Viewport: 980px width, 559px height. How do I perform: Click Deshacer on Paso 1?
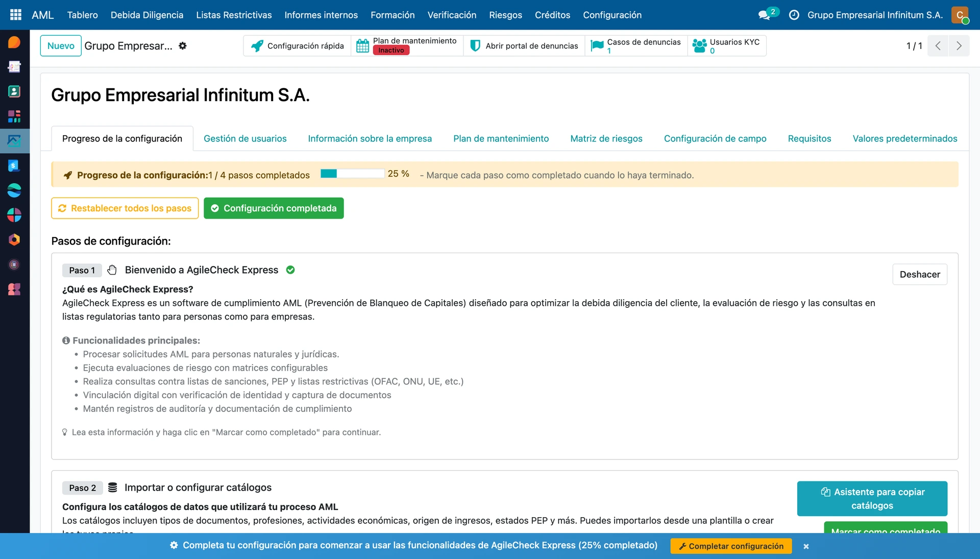(x=920, y=274)
